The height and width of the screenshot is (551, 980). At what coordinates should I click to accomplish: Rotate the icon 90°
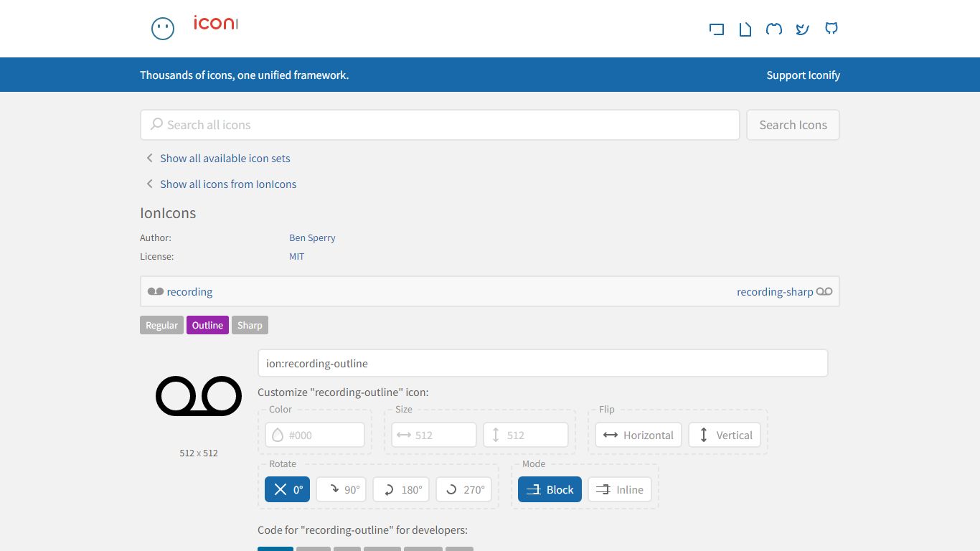click(x=341, y=489)
